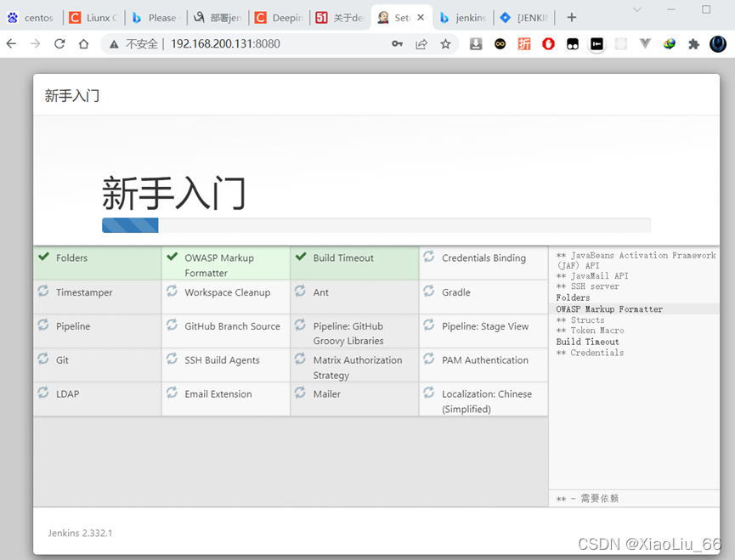Open the download extension icon
This screenshot has width=735, height=560.
pos(476,44)
